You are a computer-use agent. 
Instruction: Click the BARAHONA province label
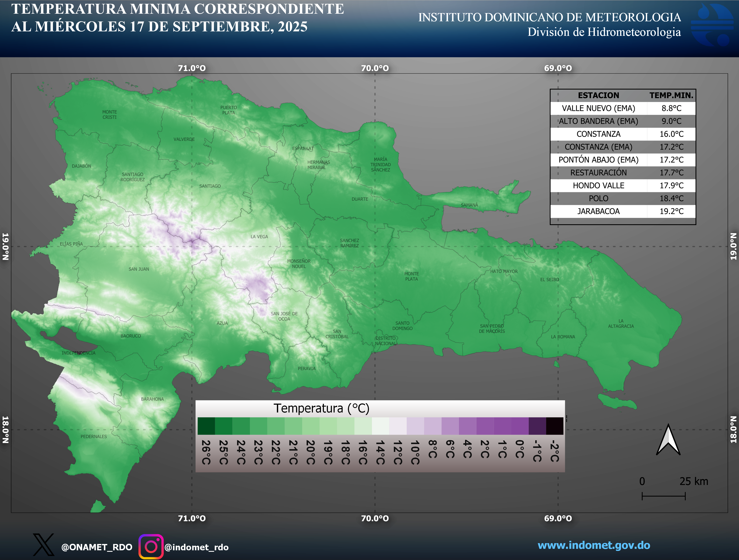point(152,399)
